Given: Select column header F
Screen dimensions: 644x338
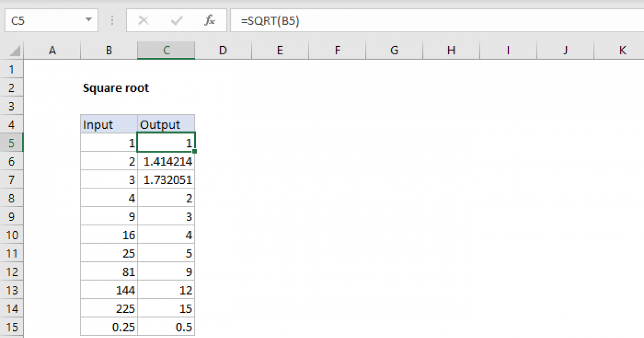Looking at the screenshot, I should (337, 50).
